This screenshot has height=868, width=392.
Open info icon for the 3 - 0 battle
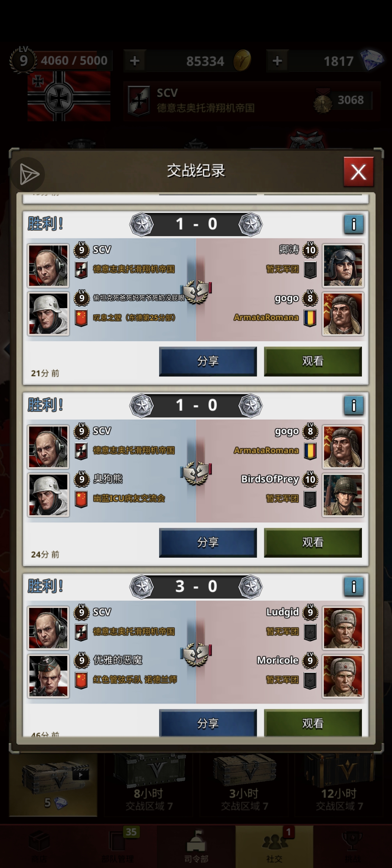pos(354,587)
